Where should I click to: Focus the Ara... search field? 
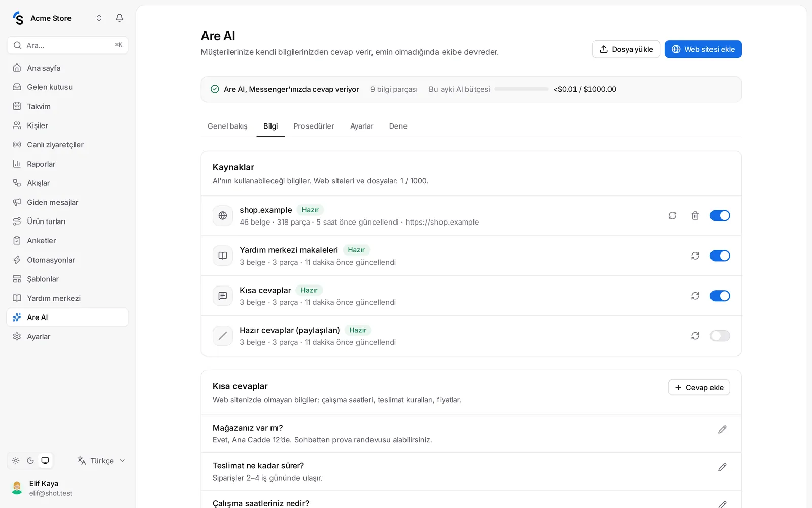(x=67, y=45)
